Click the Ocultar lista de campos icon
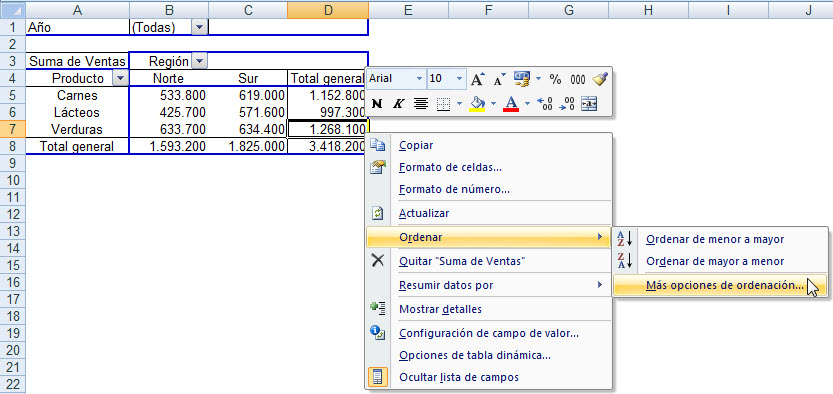Image resolution: width=833 pixels, height=394 pixels. coord(377,376)
